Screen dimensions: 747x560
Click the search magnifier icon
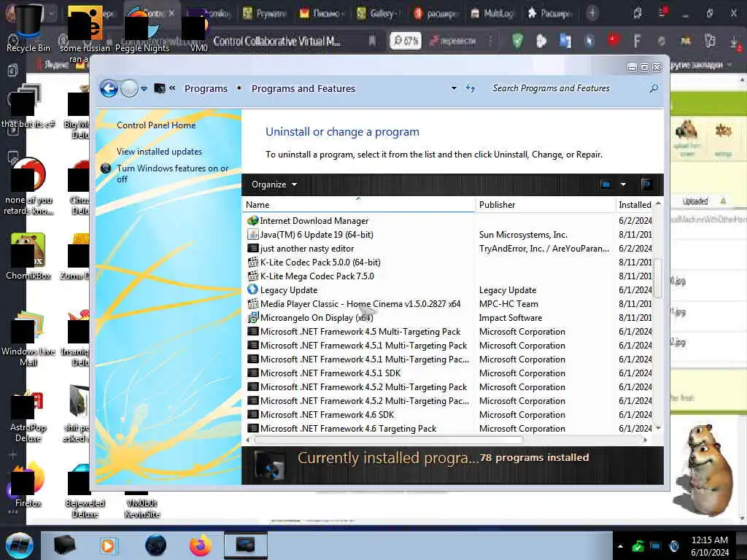[x=654, y=88]
